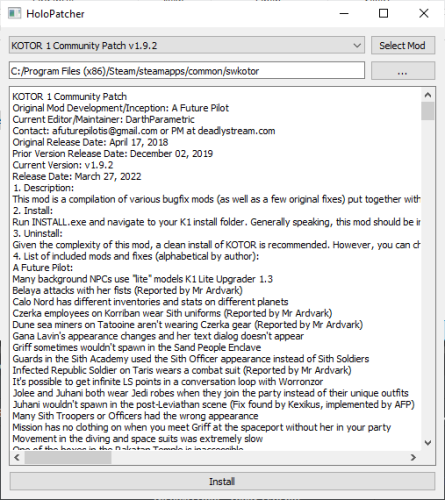Click 'Czerka employees on Korriban' line
The image size is (445, 500).
[x=172, y=313]
